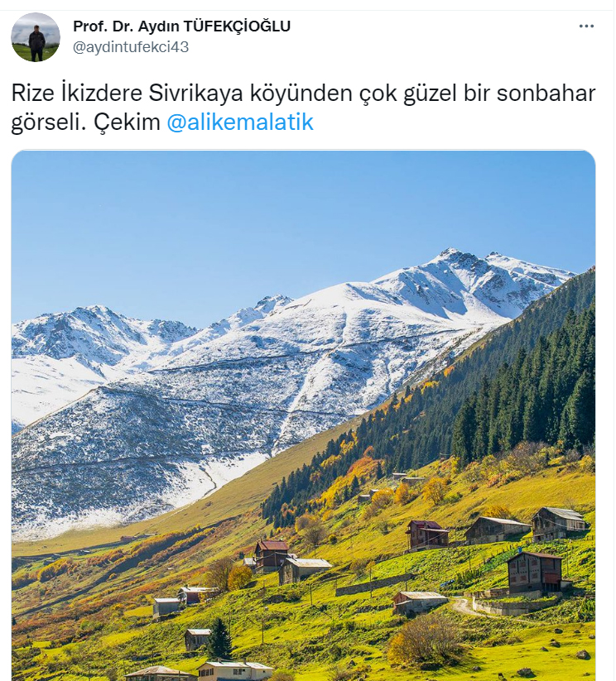
Task: Click the red-roofed house in the photo center
Action: point(272,555)
